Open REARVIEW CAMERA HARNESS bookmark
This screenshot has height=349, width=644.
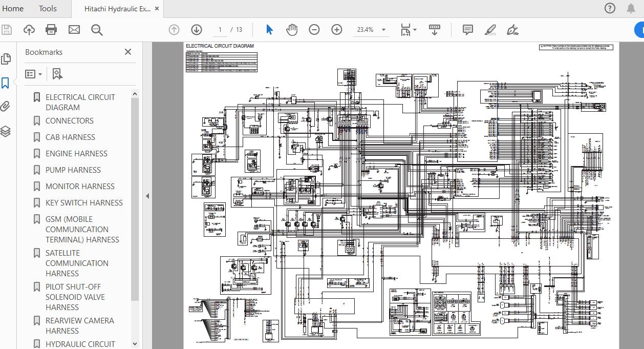click(x=80, y=325)
